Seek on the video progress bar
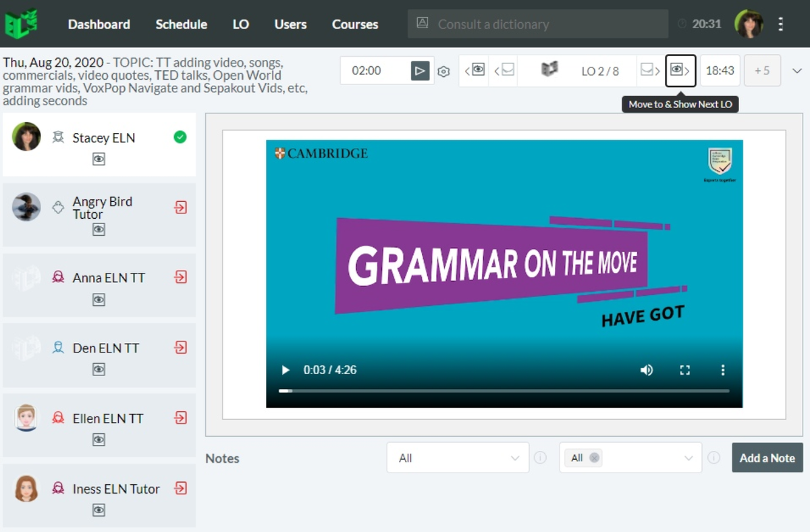This screenshot has width=810, height=532. 504,391
